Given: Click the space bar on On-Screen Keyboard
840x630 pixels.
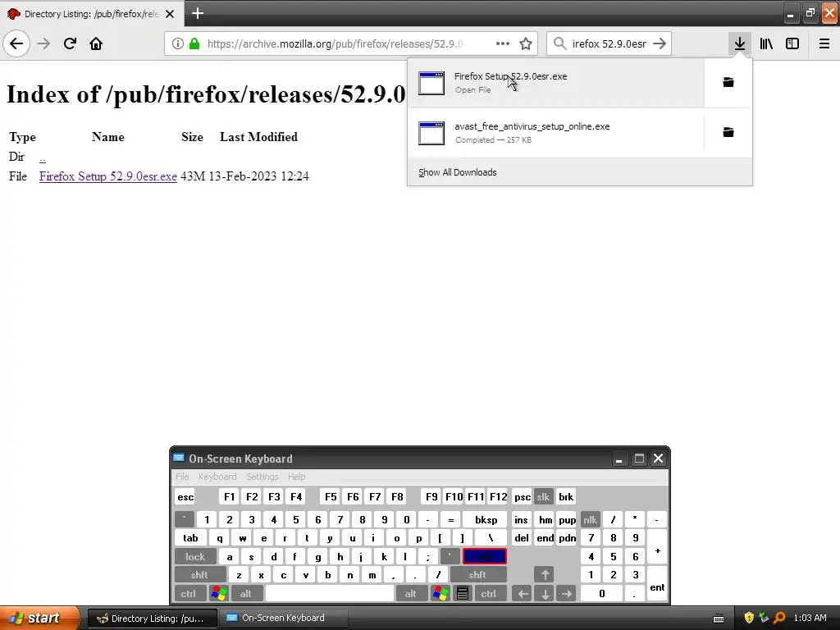Looking at the screenshot, I should [x=330, y=594].
